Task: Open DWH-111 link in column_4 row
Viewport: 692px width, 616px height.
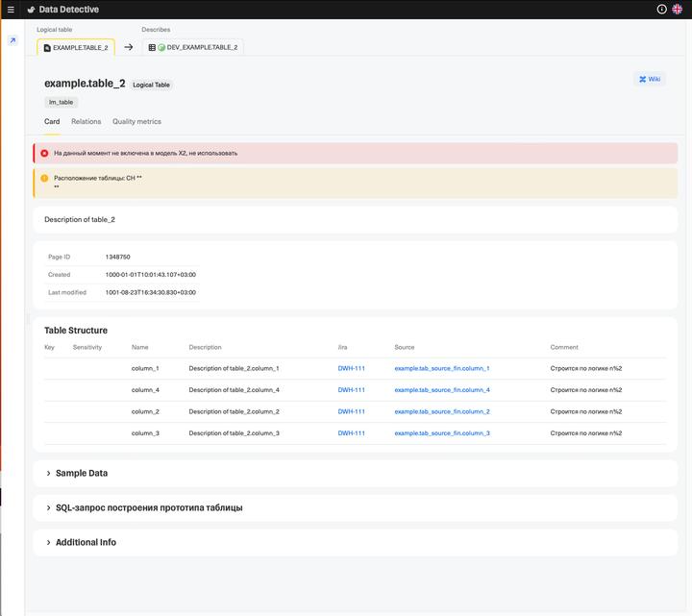Action: coord(352,390)
